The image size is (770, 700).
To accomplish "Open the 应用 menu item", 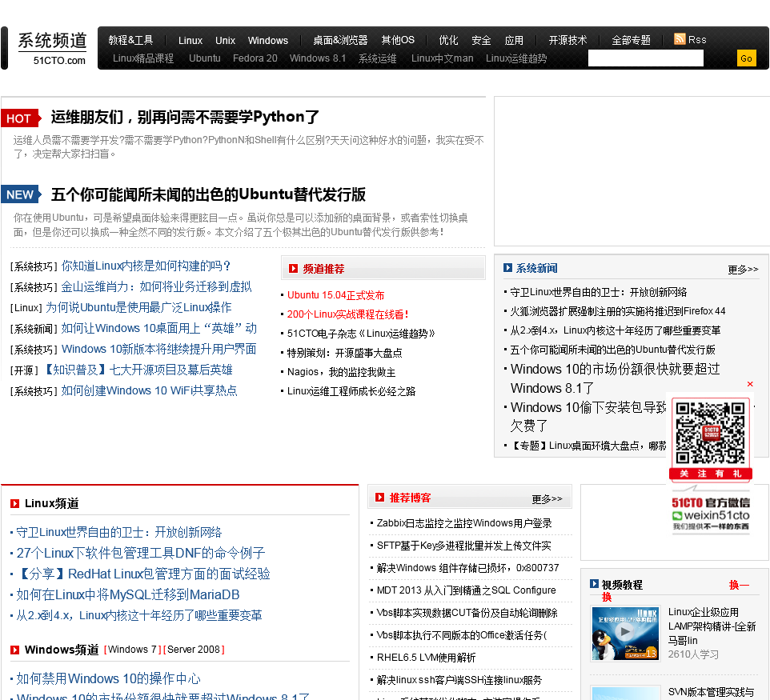I will [514, 40].
